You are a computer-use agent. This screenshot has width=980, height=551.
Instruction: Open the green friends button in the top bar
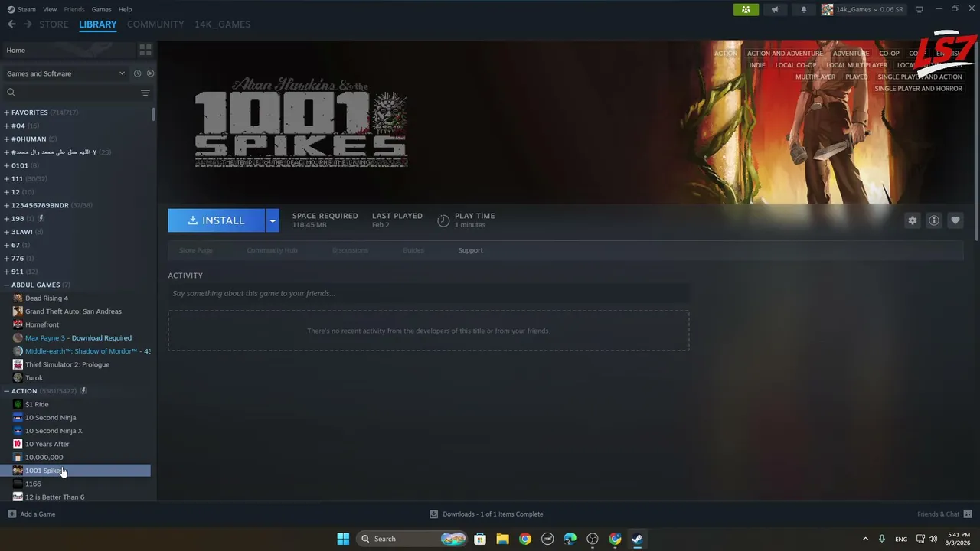746,9
